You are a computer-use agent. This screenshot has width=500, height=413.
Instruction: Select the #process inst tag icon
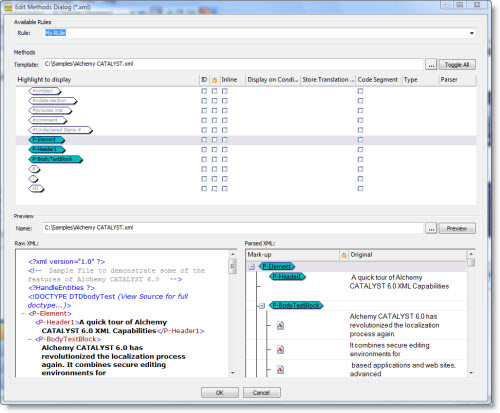coord(50,110)
